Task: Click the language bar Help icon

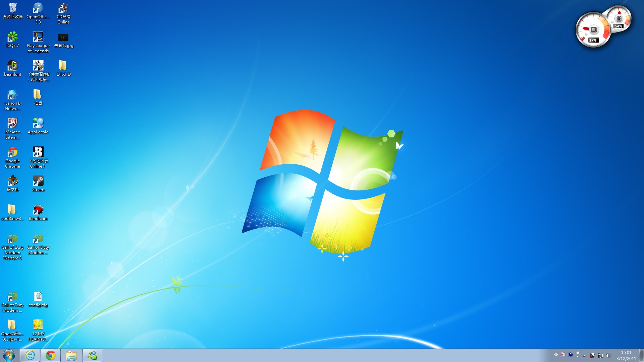Action: coord(570,355)
